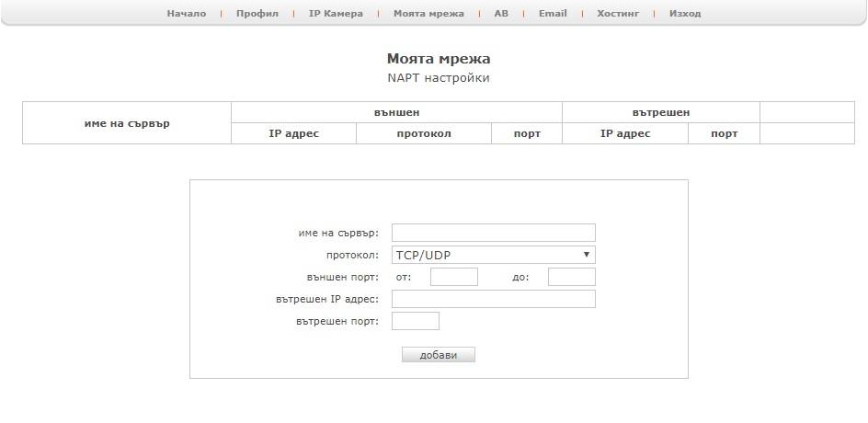Screen dimensions: 868x423
Task: Click the протокол column header
Action: pos(424,133)
